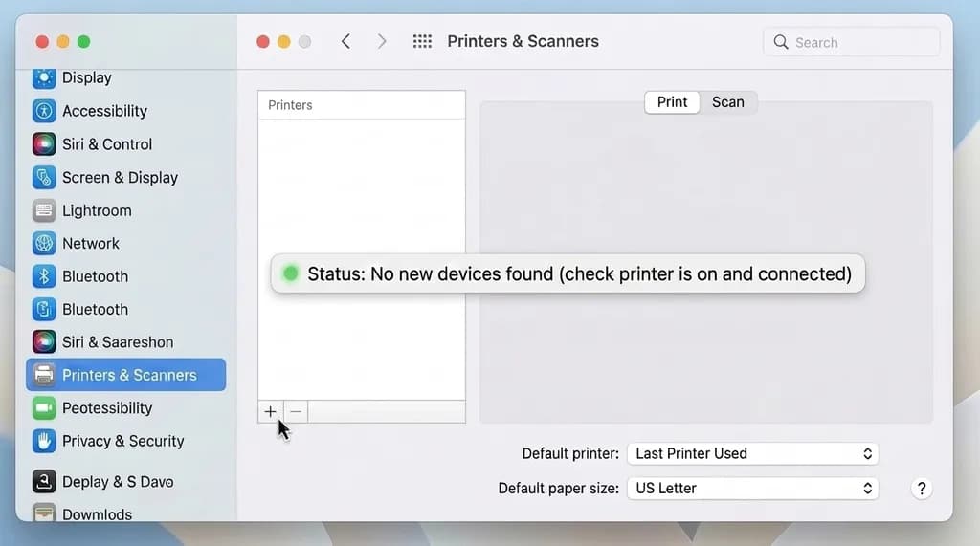The height and width of the screenshot is (546, 980).
Task: Switch to the Scan tab
Action: point(728,101)
